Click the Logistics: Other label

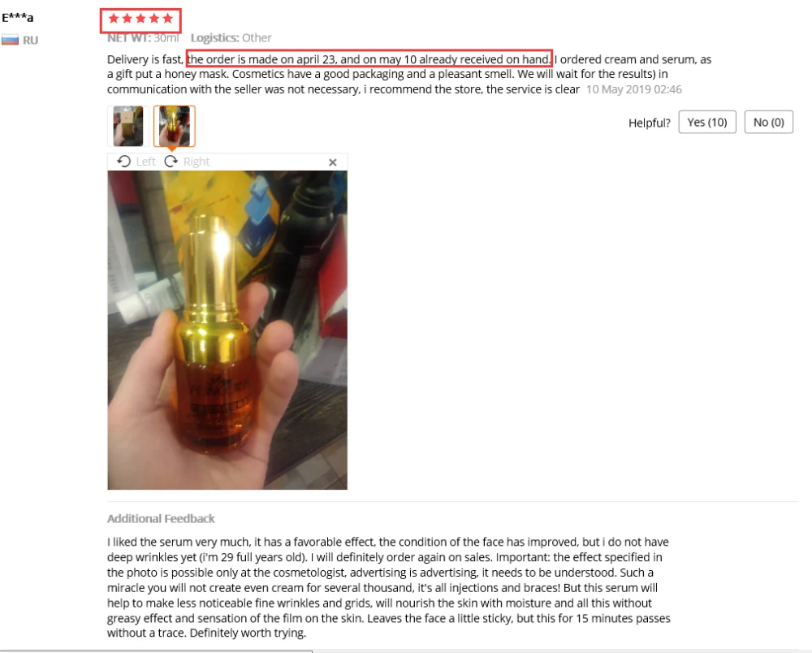[231, 38]
